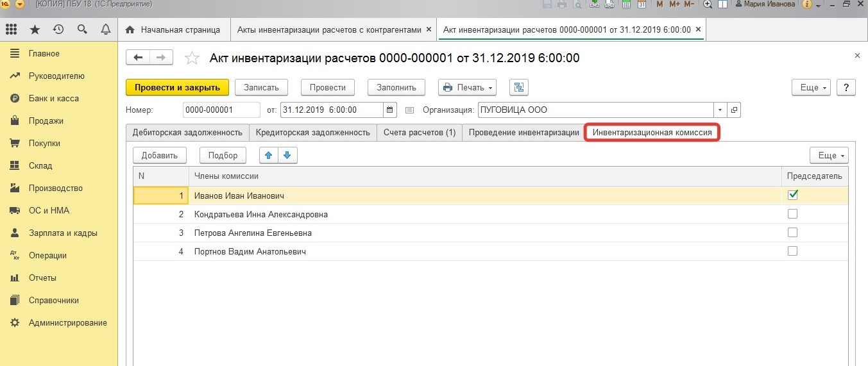Image resolution: width=868 pixels, height=366 pixels.
Task: Open the sections menu grid icon
Action: tap(11, 29)
